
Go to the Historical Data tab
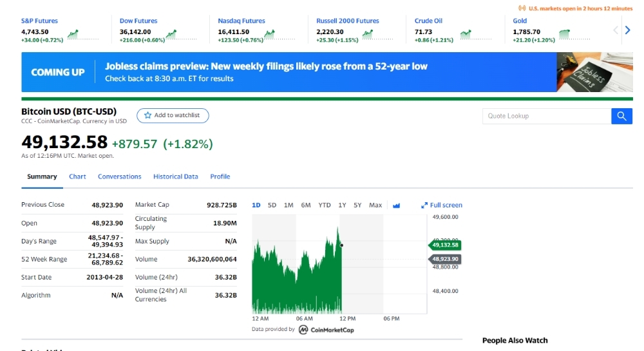click(175, 176)
